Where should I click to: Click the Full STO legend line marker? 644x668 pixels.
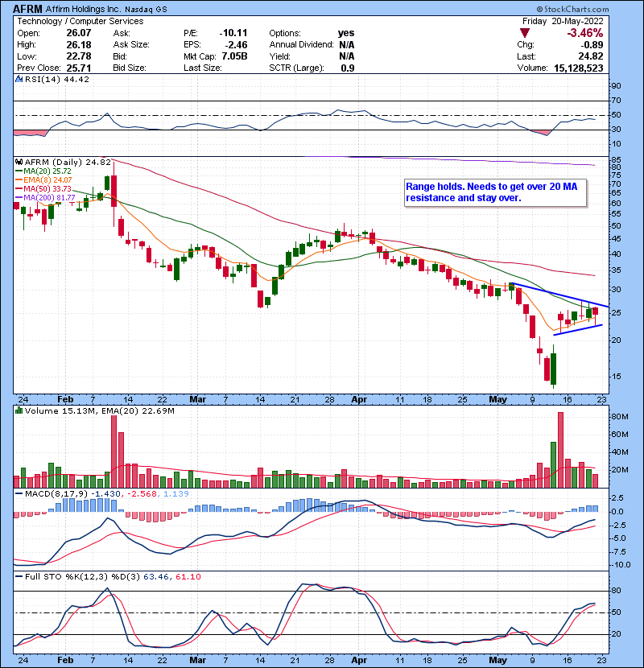click(x=19, y=576)
